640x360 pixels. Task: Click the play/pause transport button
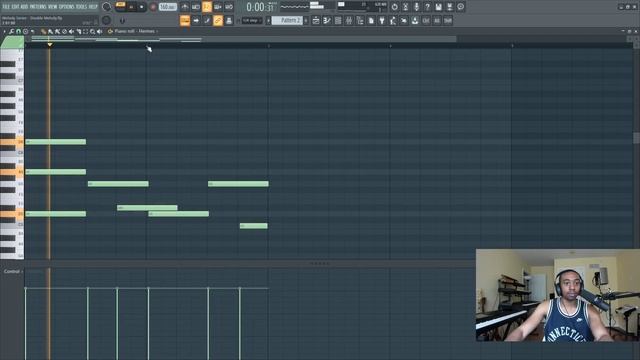(131, 7)
